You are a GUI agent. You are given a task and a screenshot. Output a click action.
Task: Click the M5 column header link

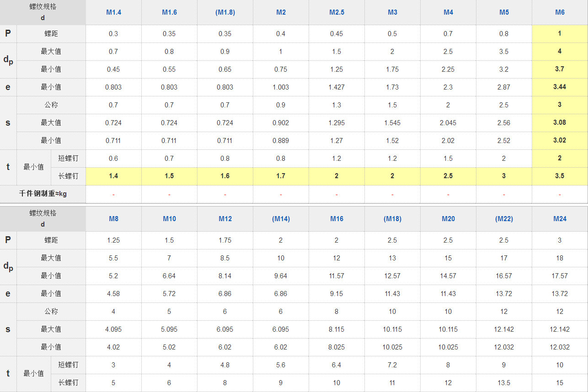point(504,12)
